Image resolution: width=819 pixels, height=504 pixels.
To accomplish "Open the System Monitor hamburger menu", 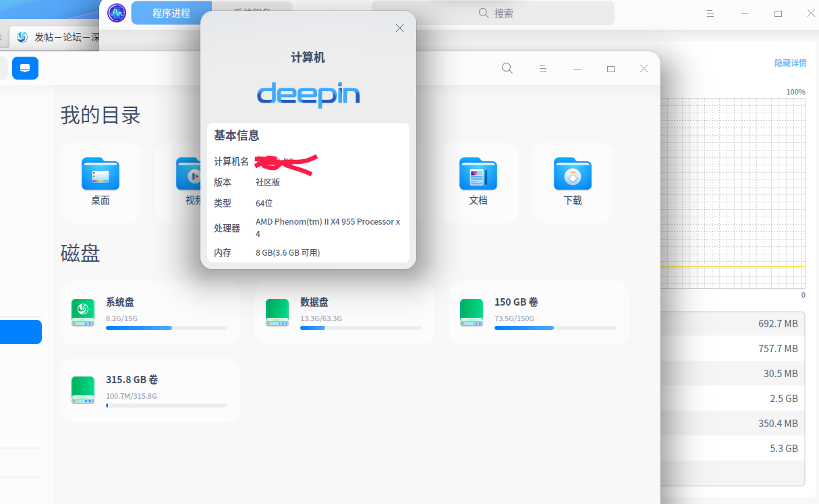I will pyautogui.click(x=710, y=13).
